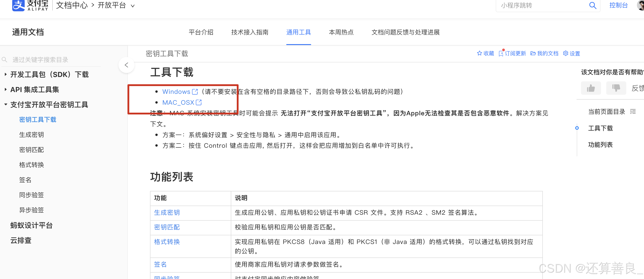Open the MAC_OSX download link
This screenshot has height=279, width=644.
(178, 103)
